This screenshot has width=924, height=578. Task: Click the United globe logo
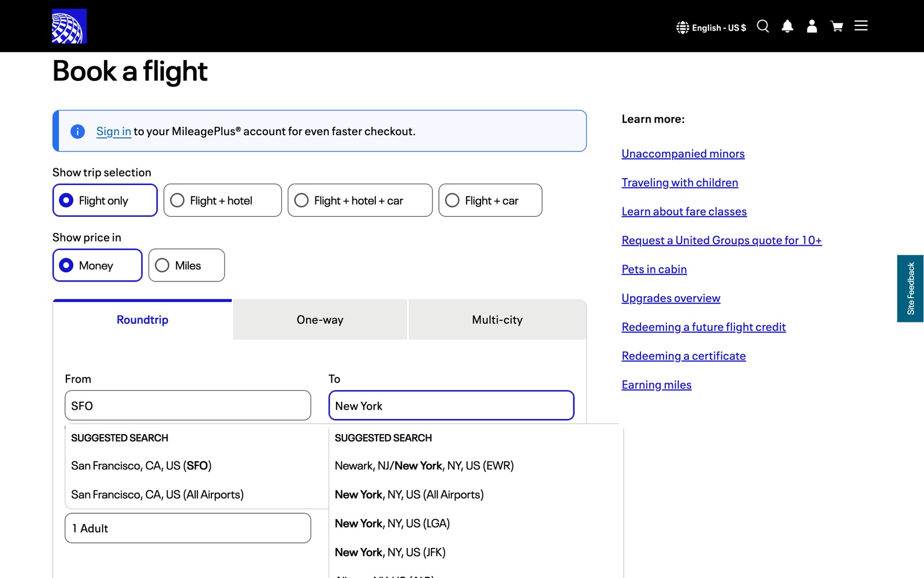[x=69, y=26]
